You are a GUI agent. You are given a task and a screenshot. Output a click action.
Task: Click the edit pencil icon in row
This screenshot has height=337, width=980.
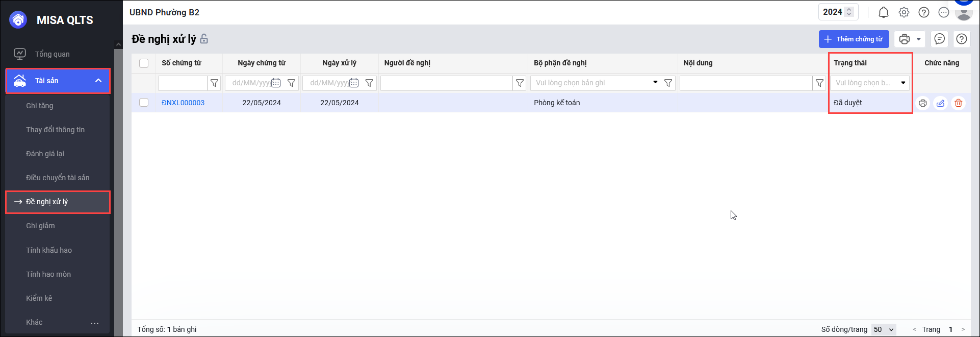[940, 103]
